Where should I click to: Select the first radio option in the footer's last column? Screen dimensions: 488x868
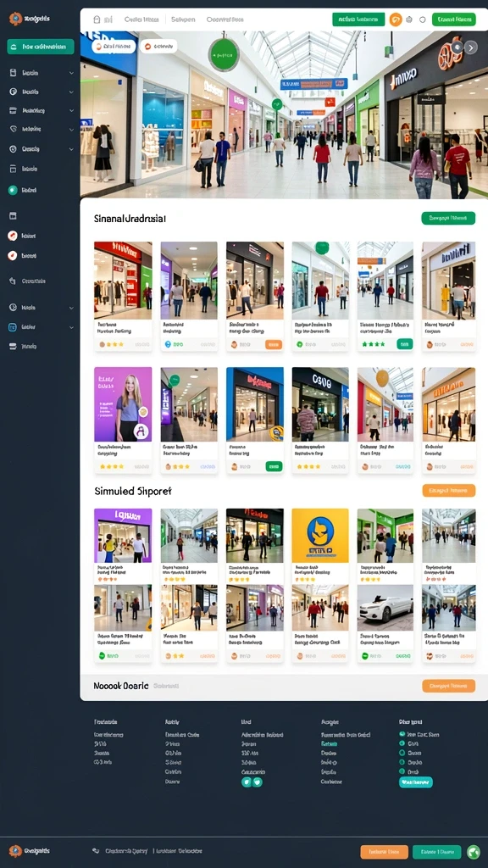[402, 734]
